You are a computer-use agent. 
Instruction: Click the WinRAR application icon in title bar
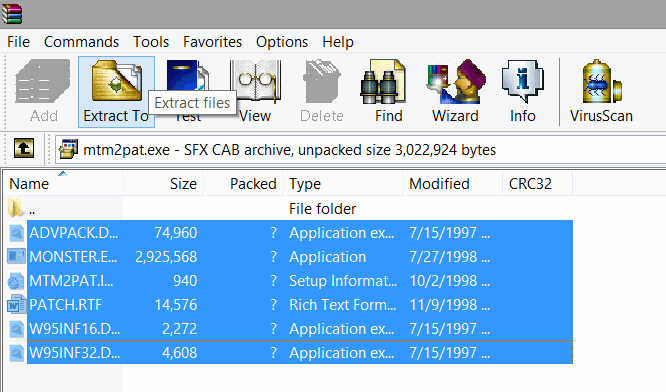(x=11, y=14)
